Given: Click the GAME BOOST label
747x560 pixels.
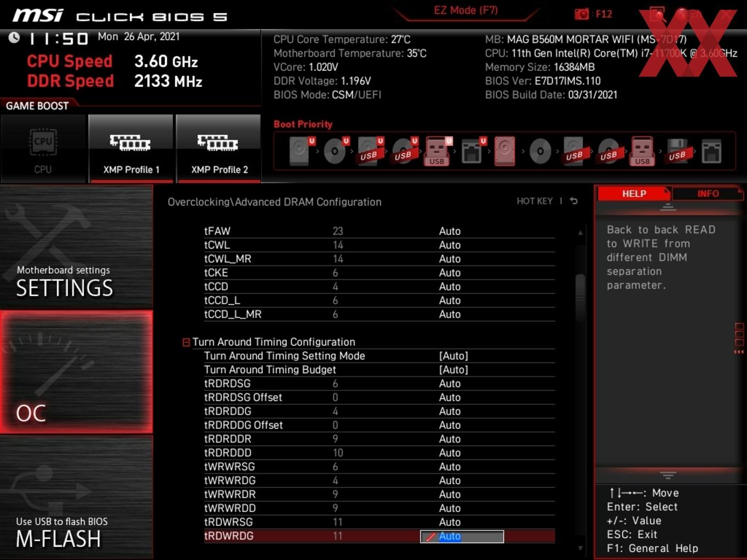Looking at the screenshot, I should [37, 105].
